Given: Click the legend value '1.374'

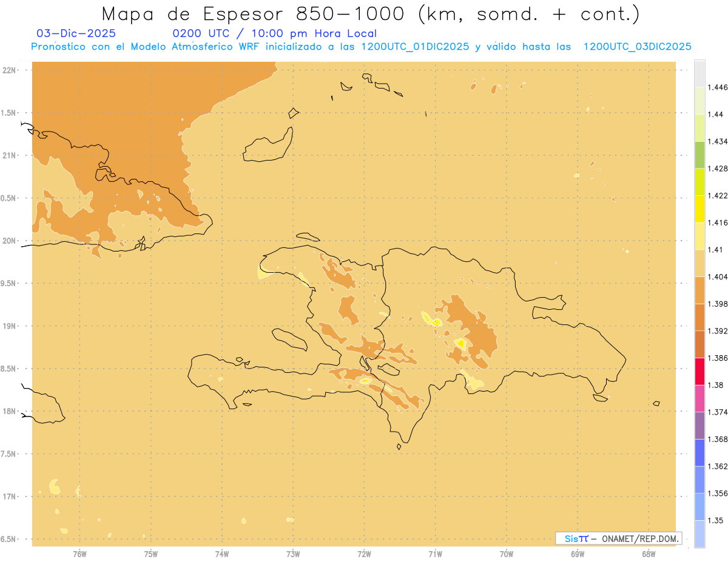Looking at the screenshot, I should [x=718, y=412].
